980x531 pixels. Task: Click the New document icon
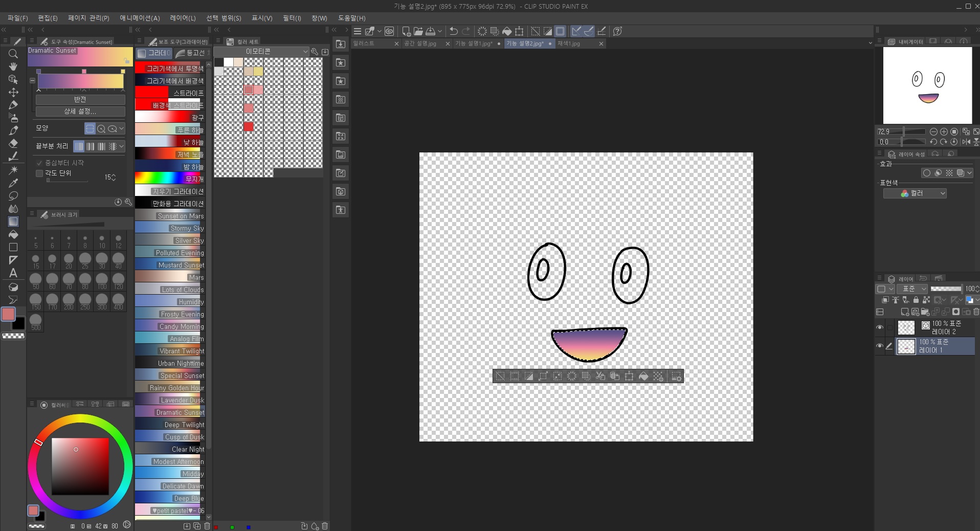tap(406, 31)
